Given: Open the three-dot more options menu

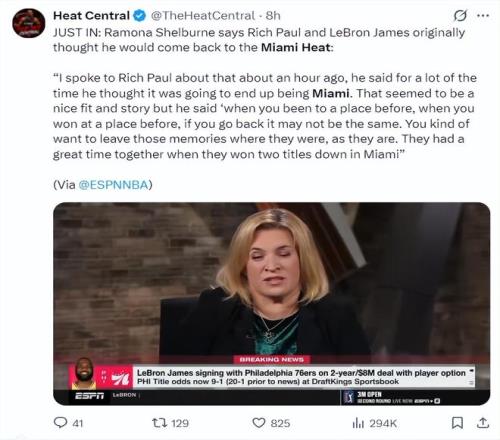Looking at the screenshot, I should (483, 15).
